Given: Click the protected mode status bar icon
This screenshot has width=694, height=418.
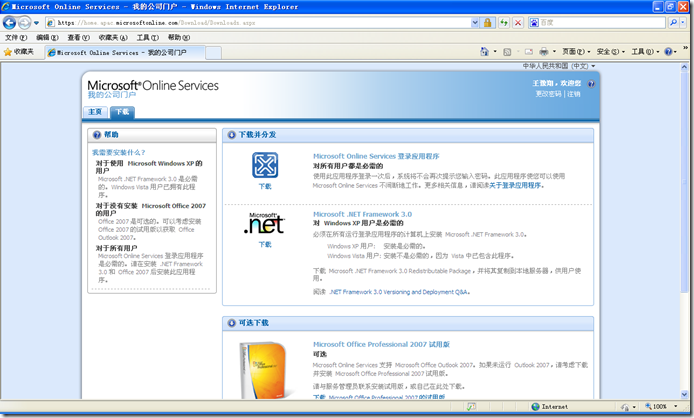Looking at the screenshot, I should tap(625, 406).
